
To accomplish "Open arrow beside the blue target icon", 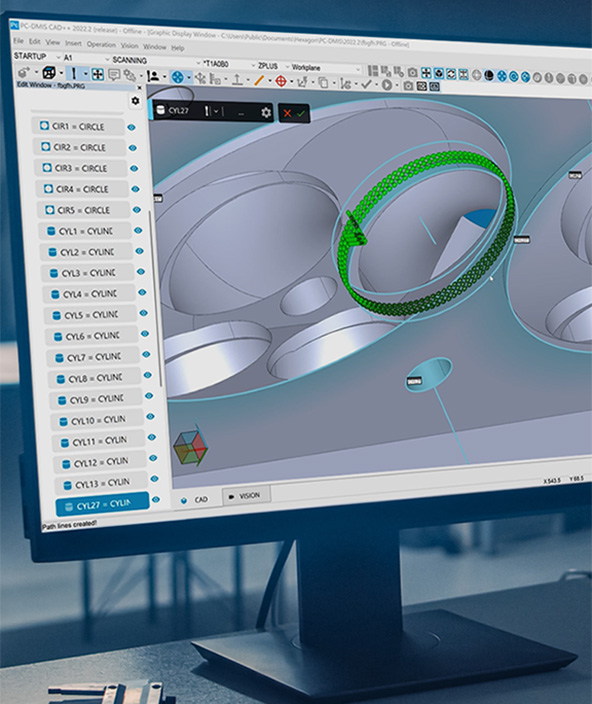I will 189,78.
